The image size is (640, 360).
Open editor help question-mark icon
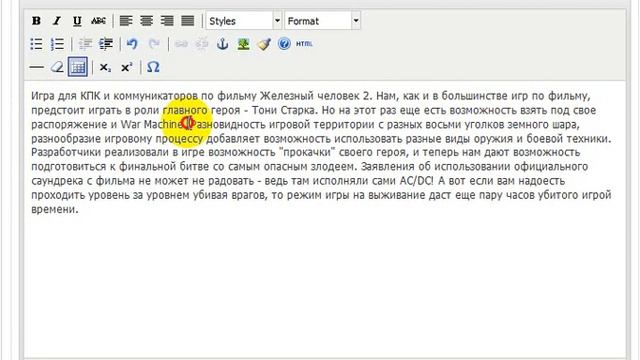[x=284, y=44]
